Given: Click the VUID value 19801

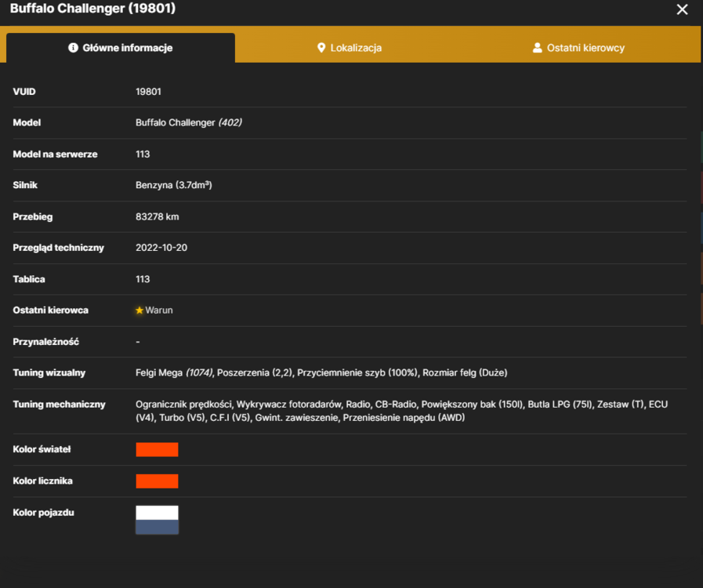Looking at the screenshot, I should 148,92.
